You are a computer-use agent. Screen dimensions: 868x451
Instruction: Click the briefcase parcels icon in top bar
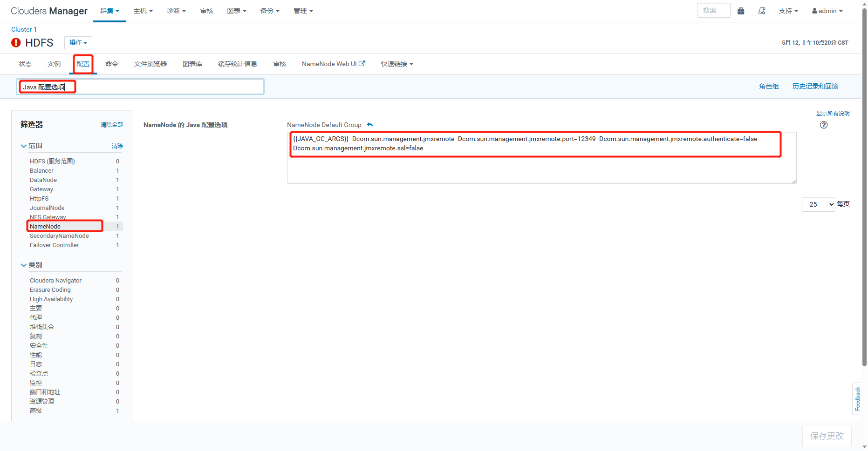741,11
